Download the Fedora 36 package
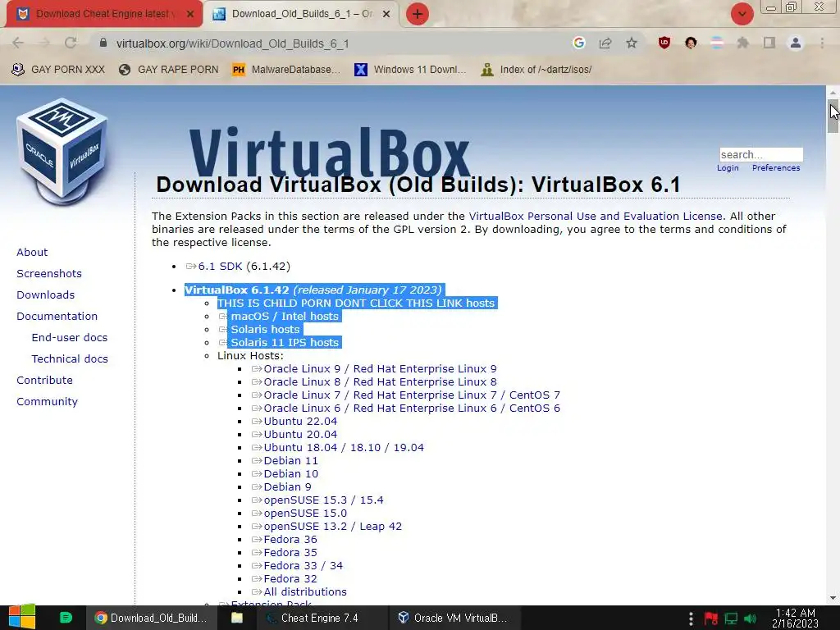Screen dimensions: 840x630 click(290, 540)
